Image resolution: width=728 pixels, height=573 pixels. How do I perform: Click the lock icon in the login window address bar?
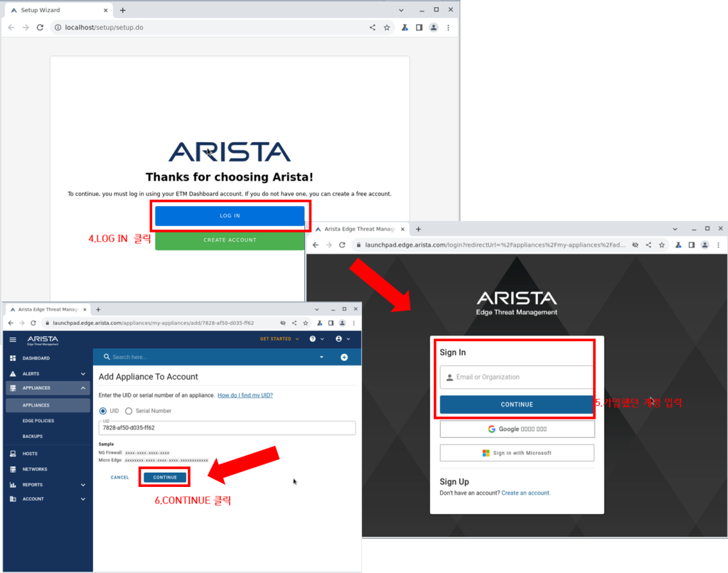click(x=358, y=245)
